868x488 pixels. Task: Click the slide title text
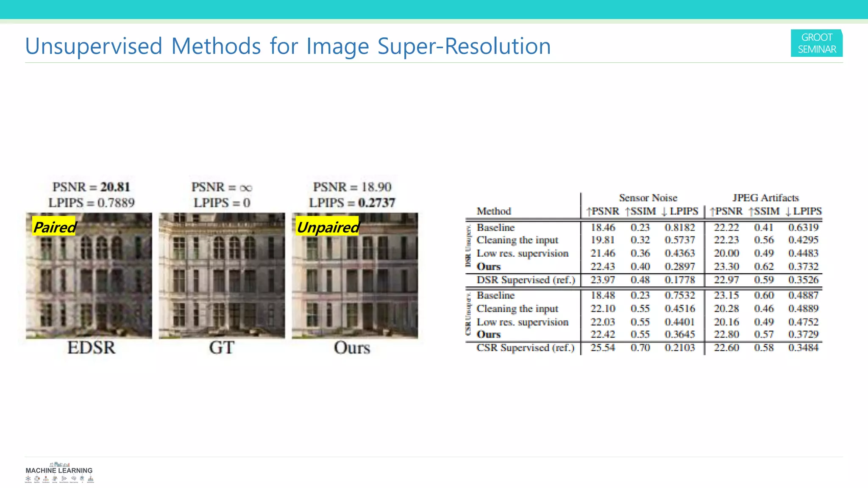[x=288, y=46]
